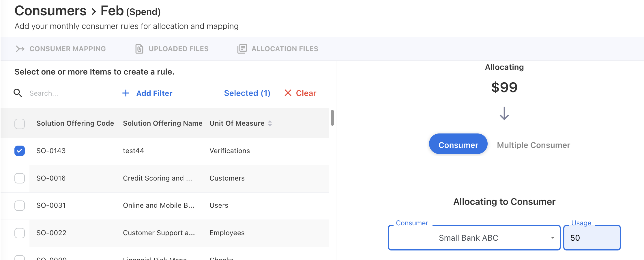Click the Consumer Mapping arrow icon
The height and width of the screenshot is (260, 644).
click(x=20, y=49)
